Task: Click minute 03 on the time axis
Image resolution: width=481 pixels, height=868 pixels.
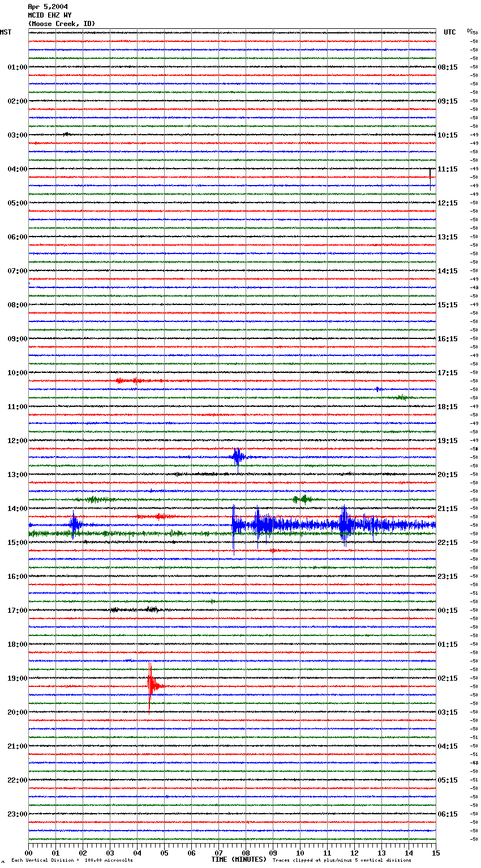Action: click(110, 853)
